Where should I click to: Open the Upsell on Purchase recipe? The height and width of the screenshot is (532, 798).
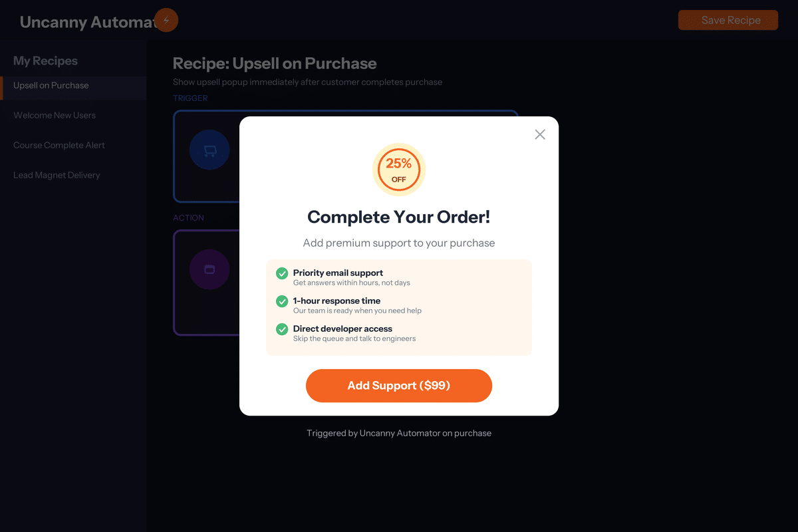[x=73, y=85]
